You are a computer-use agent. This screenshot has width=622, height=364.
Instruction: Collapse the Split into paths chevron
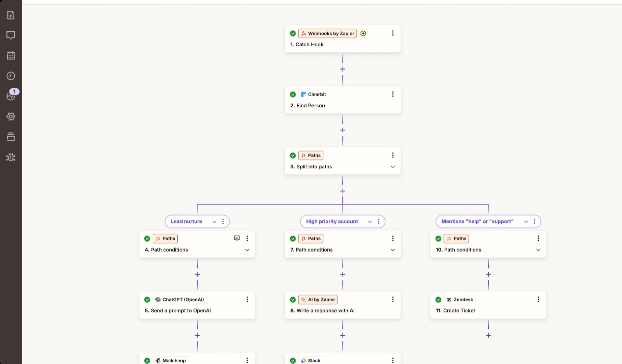point(393,167)
